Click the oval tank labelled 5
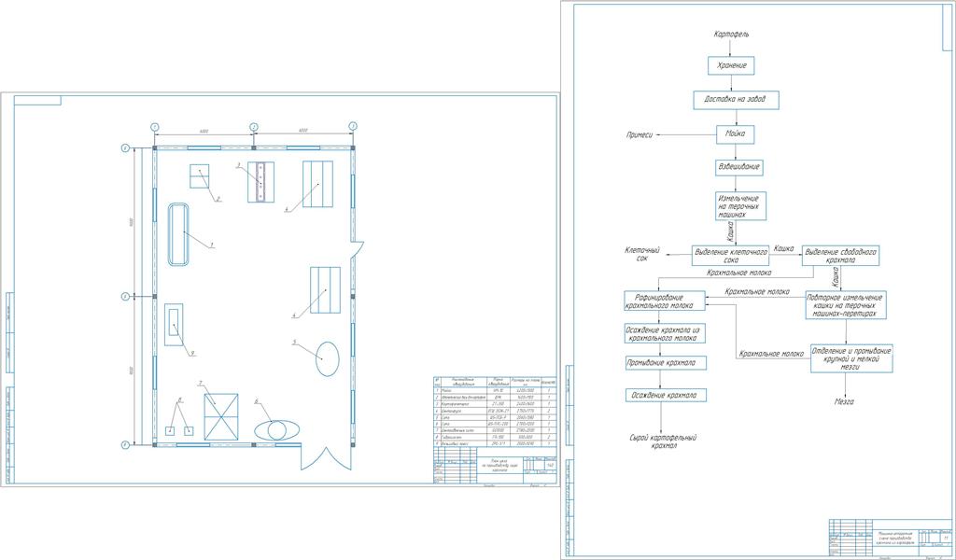The image size is (956, 560). (x=327, y=359)
